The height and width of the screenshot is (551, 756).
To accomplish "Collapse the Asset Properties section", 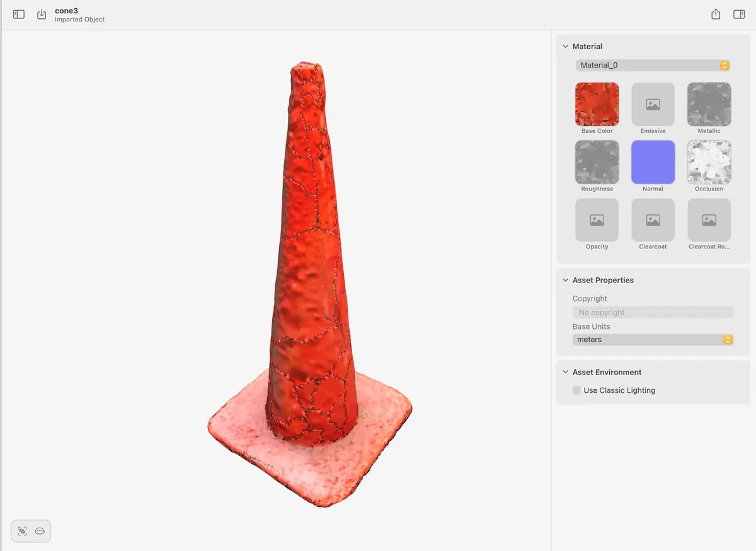I will point(564,281).
